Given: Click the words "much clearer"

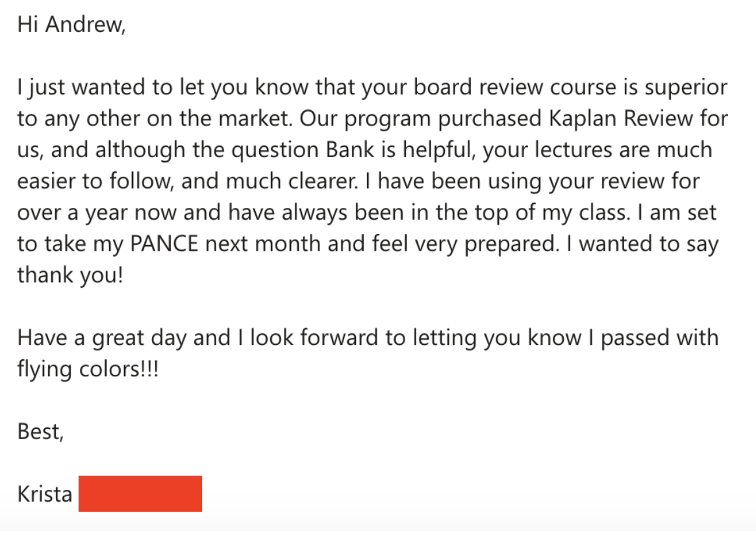Looking at the screenshot, I should pyautogui.click(x=291, y=181).
